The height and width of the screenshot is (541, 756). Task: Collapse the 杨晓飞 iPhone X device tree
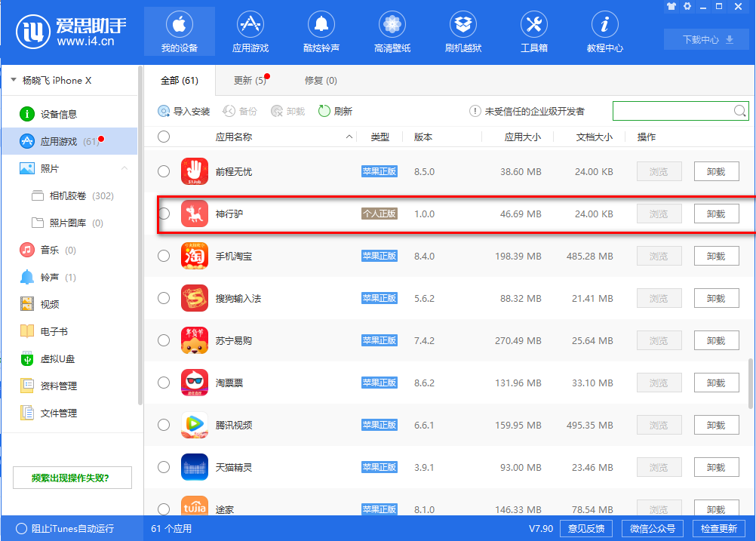(x=14, y=80)
